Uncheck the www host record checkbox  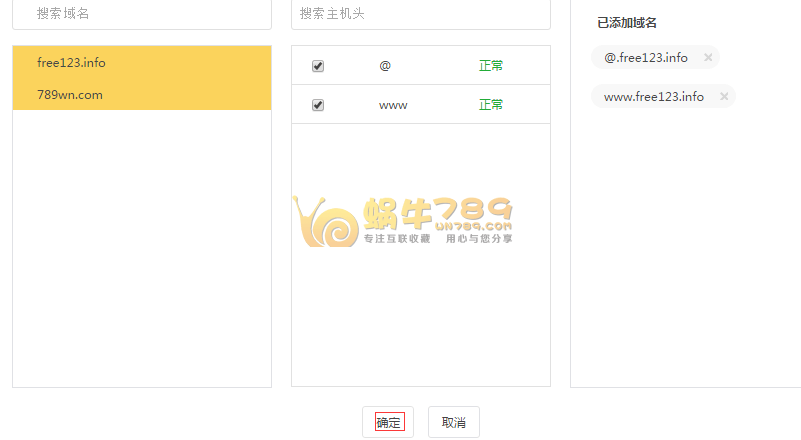click(x=318, y=105)
